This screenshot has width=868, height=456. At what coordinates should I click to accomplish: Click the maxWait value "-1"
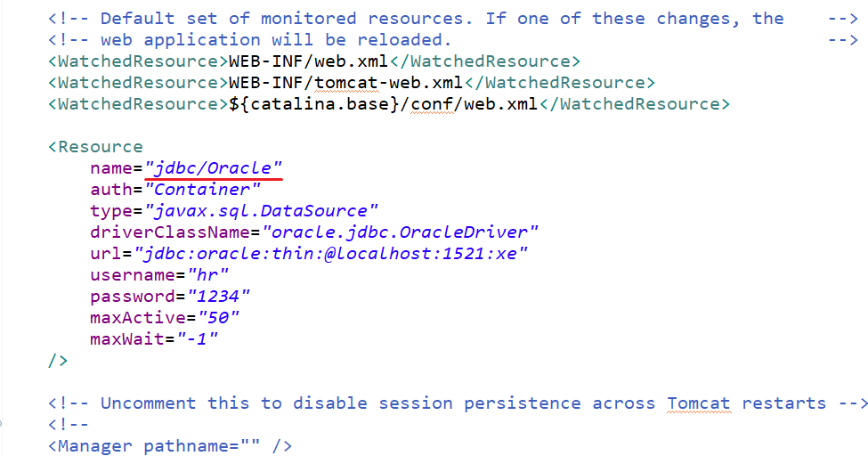pyautogui.click(x=197, y=338)
